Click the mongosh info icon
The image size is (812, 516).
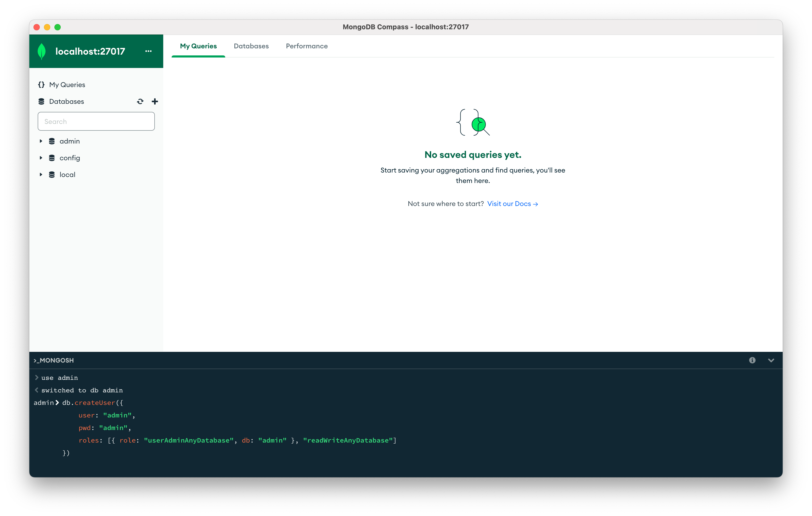[752, 360]
